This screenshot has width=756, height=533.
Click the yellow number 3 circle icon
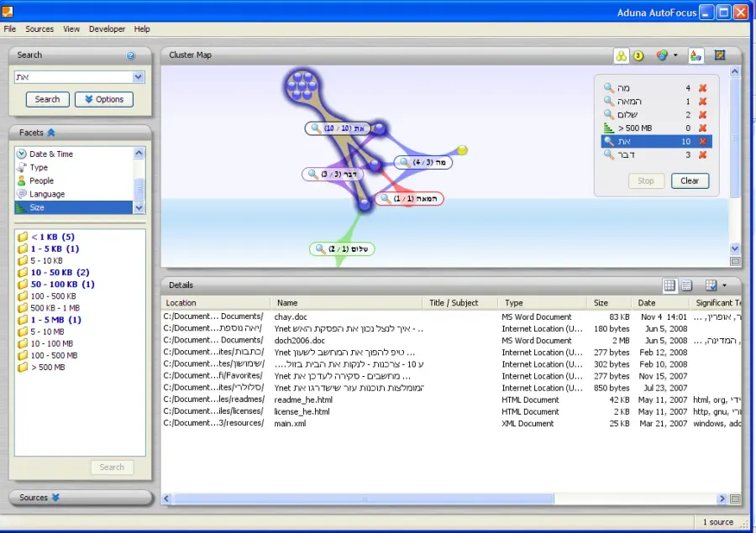point(638,56)
